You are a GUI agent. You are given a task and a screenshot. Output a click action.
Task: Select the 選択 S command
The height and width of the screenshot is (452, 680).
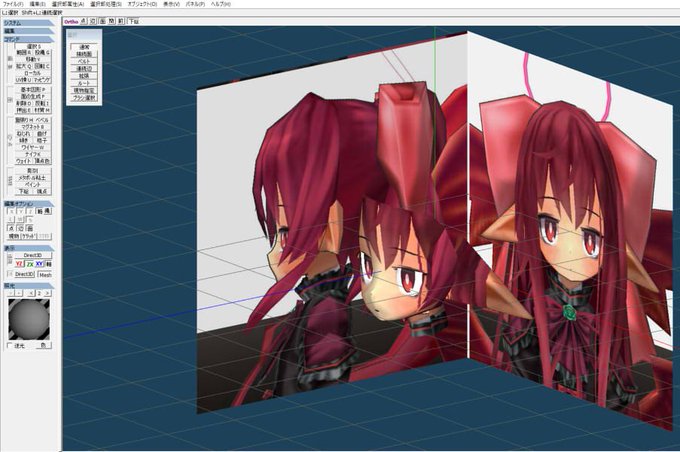click(x=33, y=46)
